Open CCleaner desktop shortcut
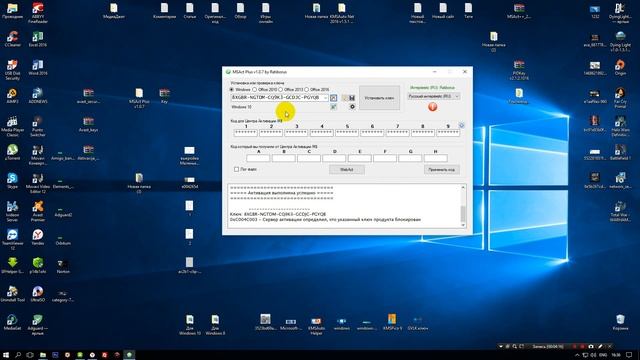 tap(12, 39)
